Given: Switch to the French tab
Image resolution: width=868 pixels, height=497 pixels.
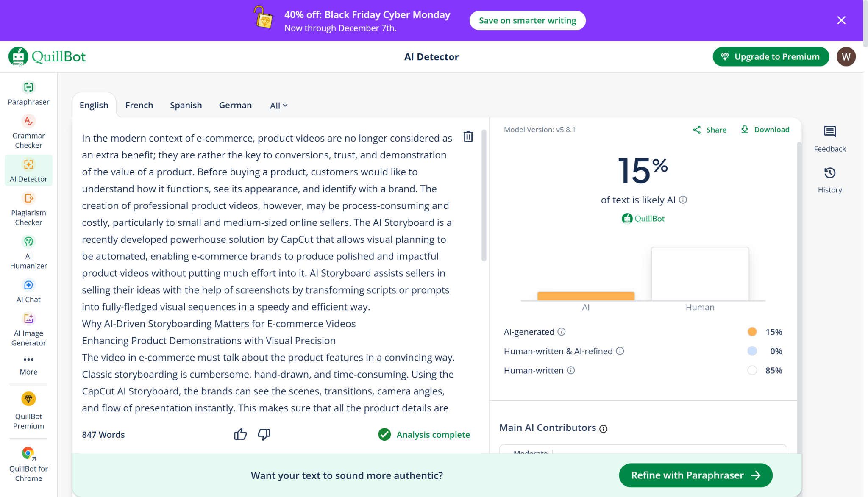Looking at the screenshot, I should pos(139,105).
